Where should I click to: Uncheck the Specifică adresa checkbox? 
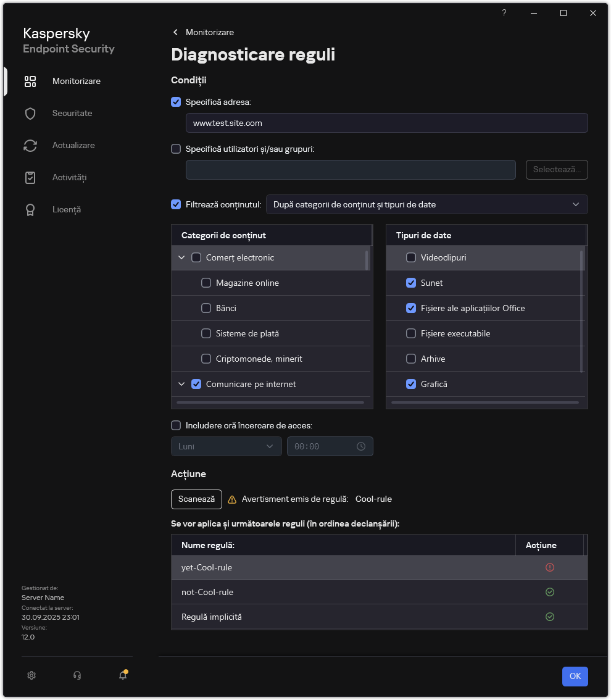pyautogui.click(x=176, y=102)
